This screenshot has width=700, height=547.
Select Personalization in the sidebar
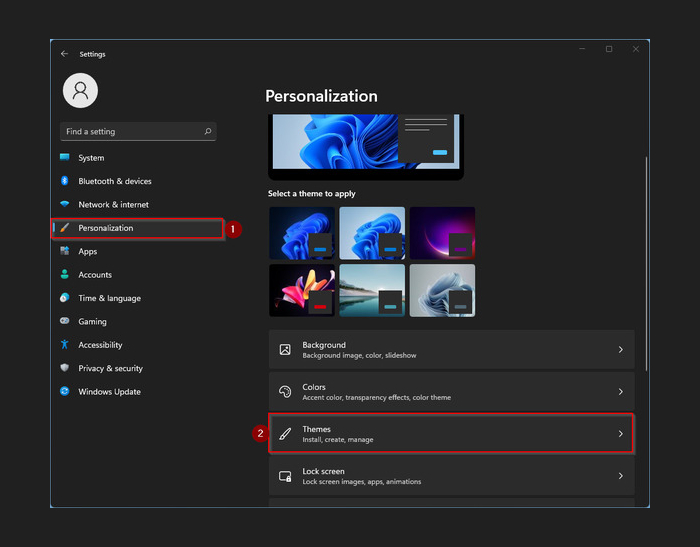coord(138,228)
